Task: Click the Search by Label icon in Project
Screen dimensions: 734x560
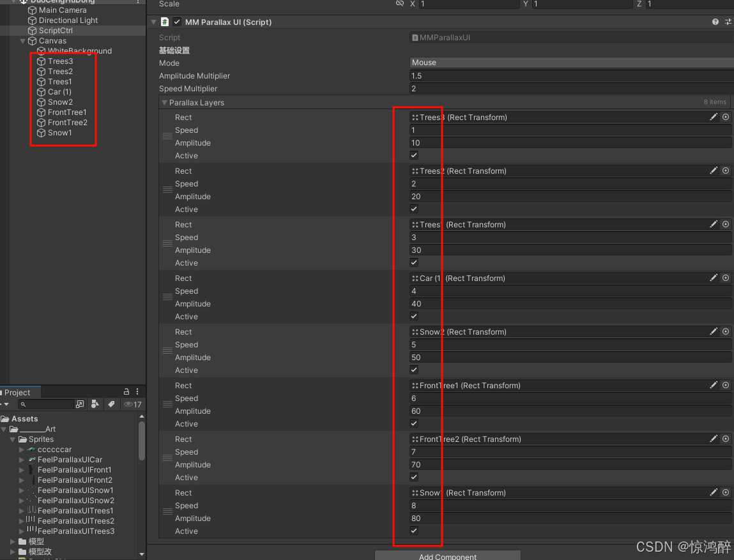Action: point(111,404)
